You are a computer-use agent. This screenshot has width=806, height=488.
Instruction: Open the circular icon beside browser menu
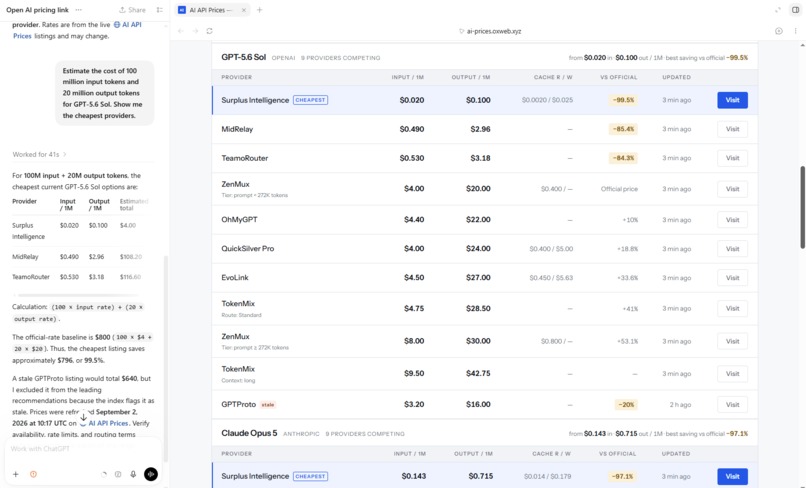coord(779,31)
